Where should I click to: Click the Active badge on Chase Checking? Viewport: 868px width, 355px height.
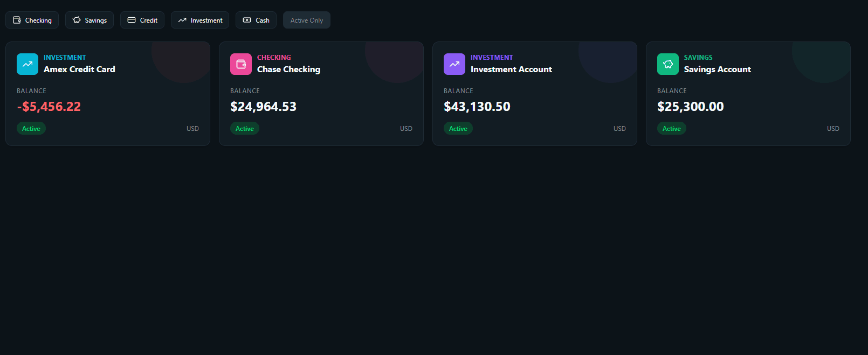245,128
